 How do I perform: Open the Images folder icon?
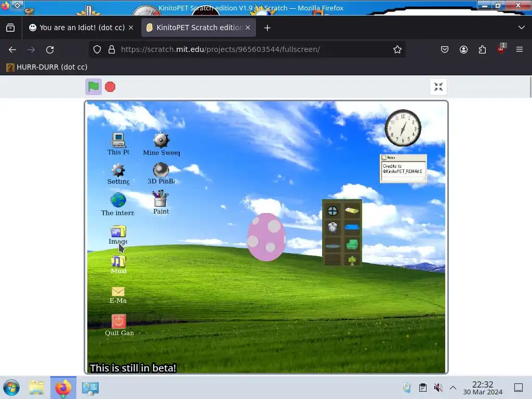click(118, 235)
